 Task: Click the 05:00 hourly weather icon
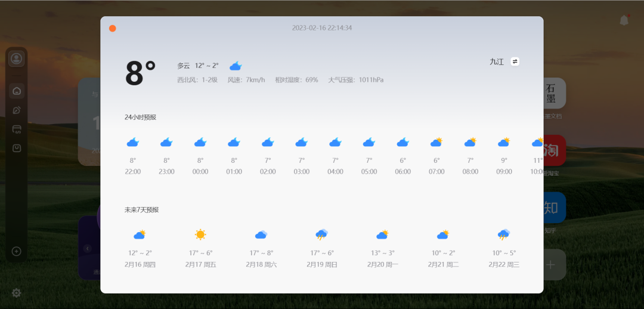click(x=369, y=142)
